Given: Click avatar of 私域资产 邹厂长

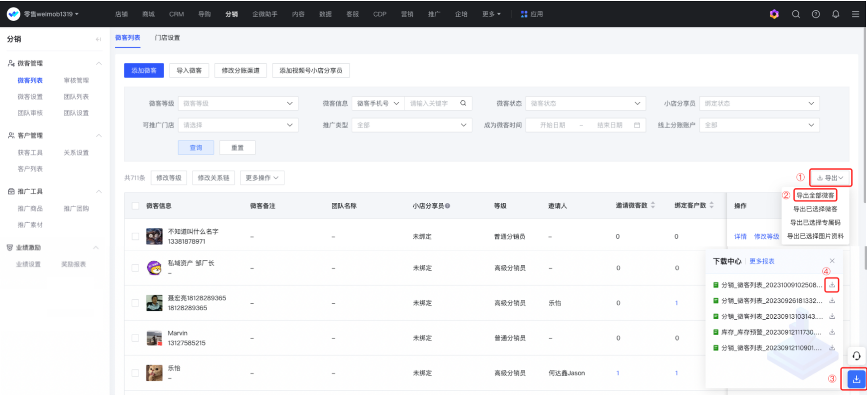Looking at the screenshot, I should (154, 268).
